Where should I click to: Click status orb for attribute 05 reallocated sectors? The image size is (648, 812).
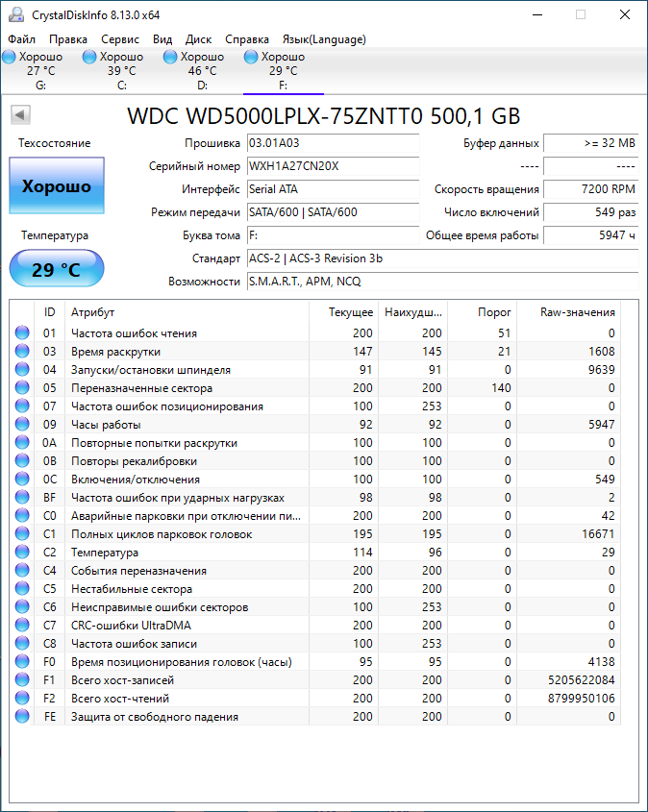point(22,387)
